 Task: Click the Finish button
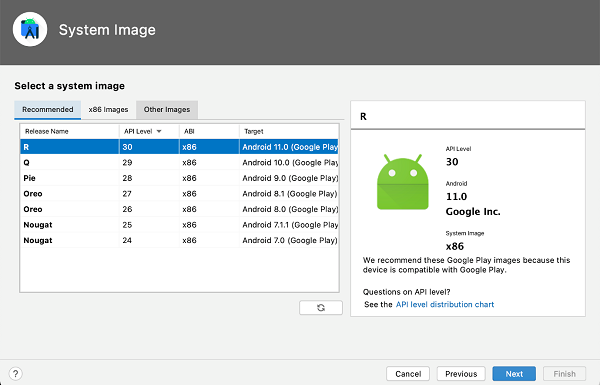pos(564,374)
